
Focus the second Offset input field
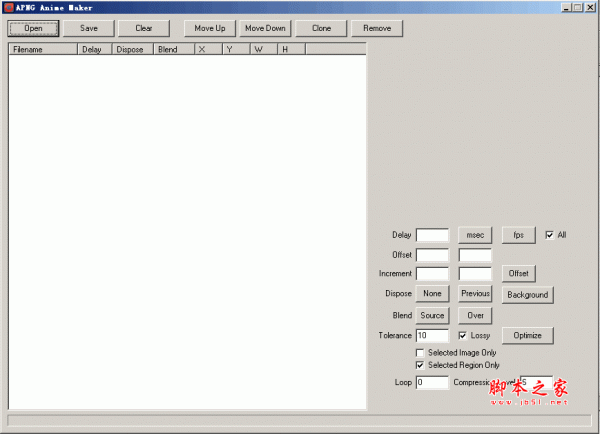(475, 255)
